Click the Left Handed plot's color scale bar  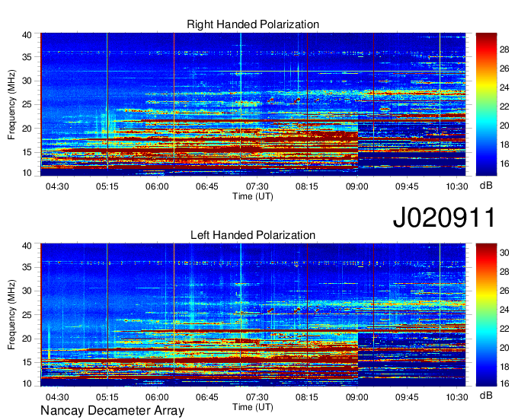click(486, 315)
